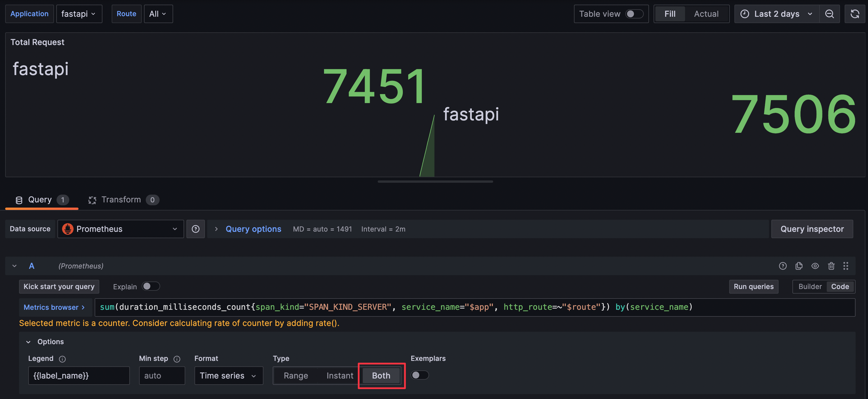Open the Time series format dropdown
Image resolution: width=868 pixels, height=399 pixels.
point(229,375)
